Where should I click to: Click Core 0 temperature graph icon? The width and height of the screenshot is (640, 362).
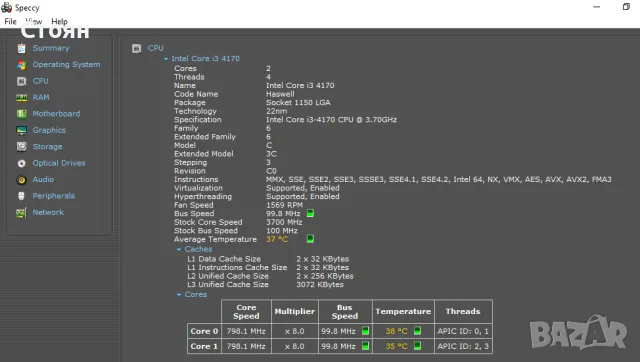[x=417, y=331]
